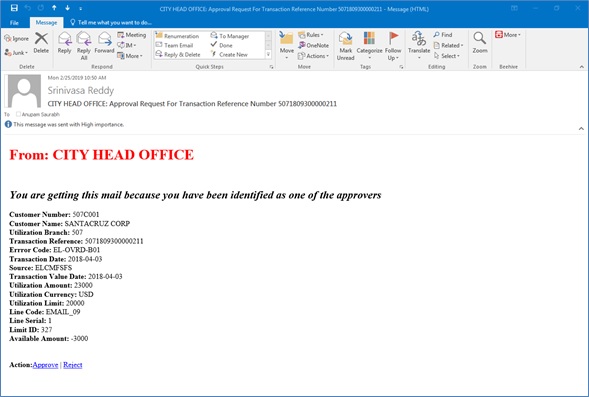Click the Tell me what you want to do box
Viewport: 589px width, 397px height.
111,23
